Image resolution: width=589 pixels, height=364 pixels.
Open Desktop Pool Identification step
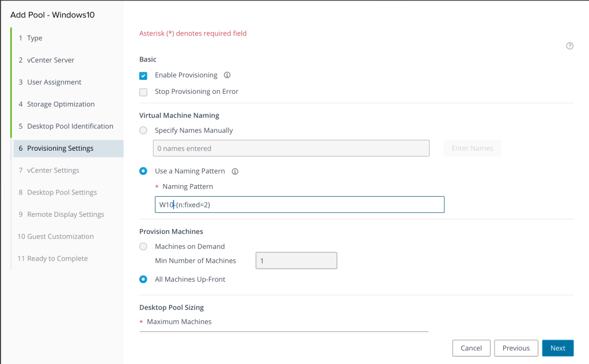[x=70, y=127]
